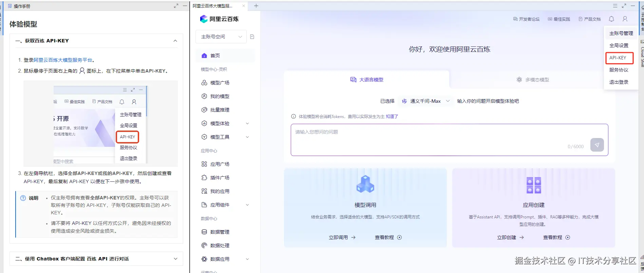644x273 pixels.
Task: Select 服务协议 in the user menu
Action: click(x=619, y=70)
